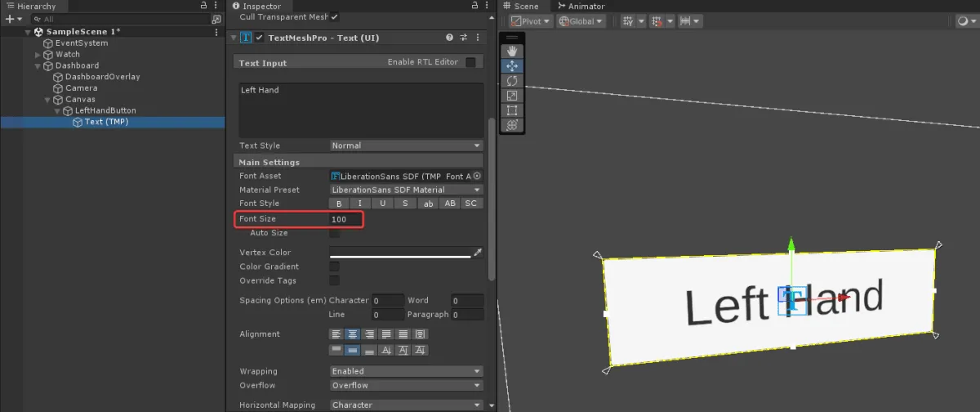Toggle small caps 'SC' font style
The height and width of the screenshot is (412, 980).
pyautogui.click(x=472, y=204)
